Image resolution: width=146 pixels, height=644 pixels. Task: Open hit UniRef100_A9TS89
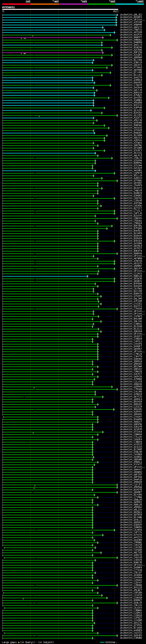point(131,32)
